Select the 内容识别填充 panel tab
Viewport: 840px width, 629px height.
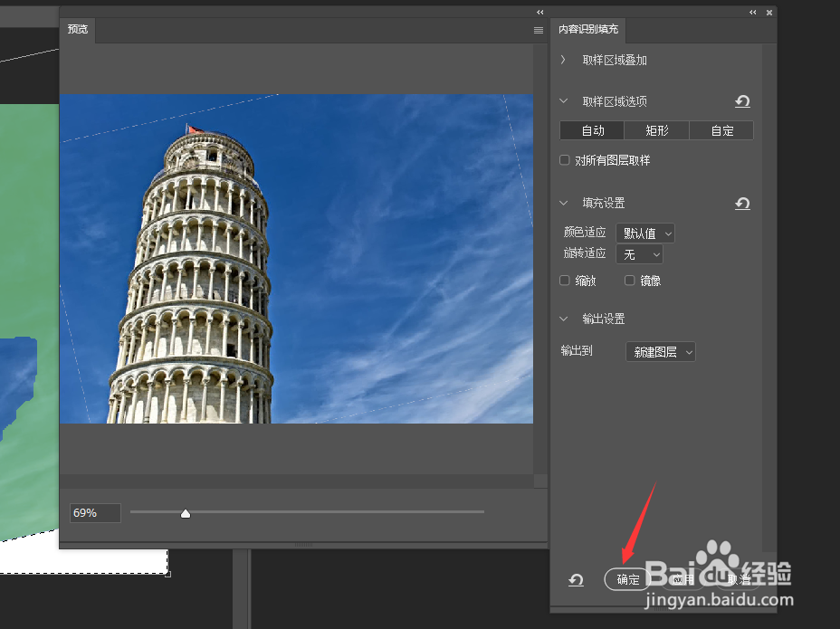coord(588,30)
